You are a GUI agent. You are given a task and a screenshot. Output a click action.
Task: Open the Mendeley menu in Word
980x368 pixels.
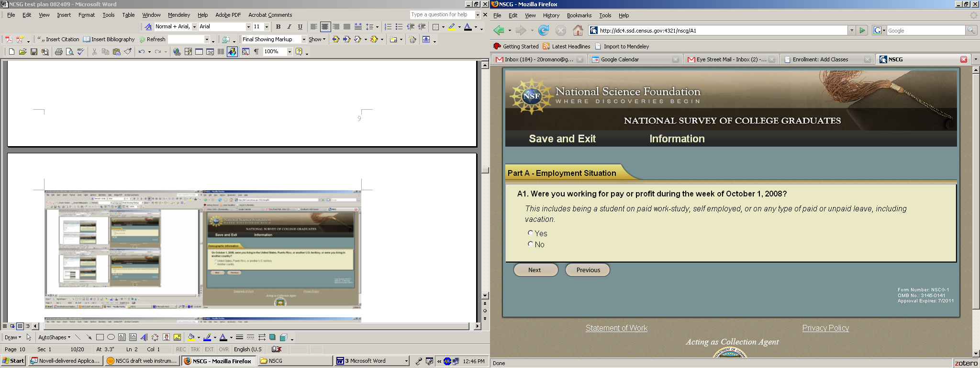click(x=178, y=15)
